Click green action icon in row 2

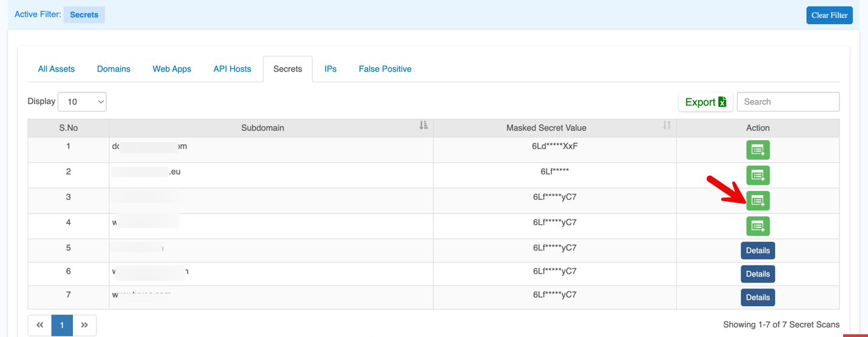click(x=758, y=175)
